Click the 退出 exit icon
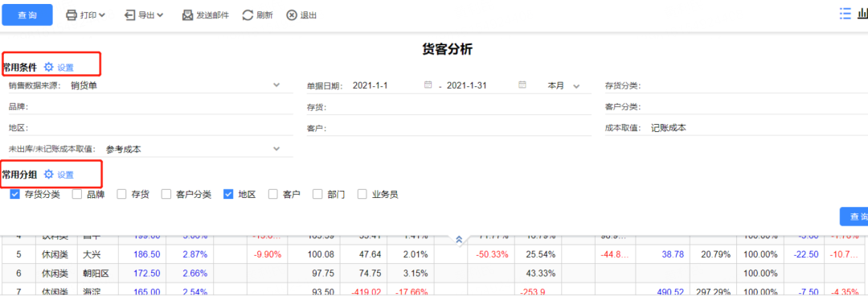868x297 pixels. tap(292, 15)
